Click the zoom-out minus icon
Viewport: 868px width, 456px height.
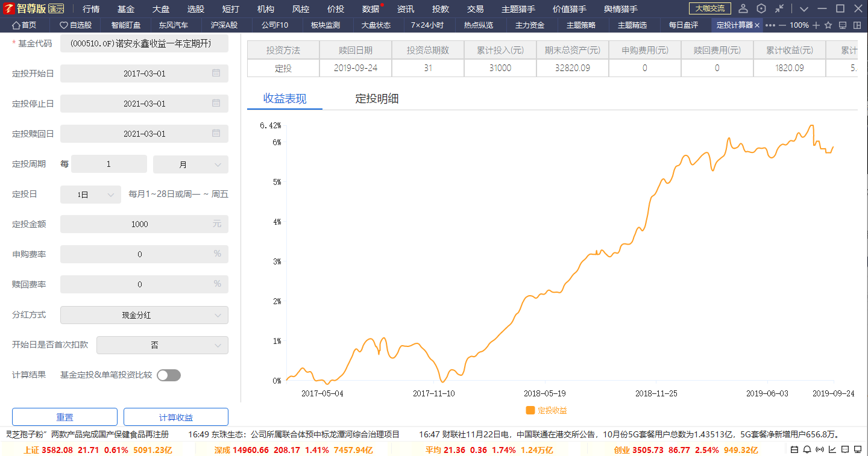pos(782,25)
